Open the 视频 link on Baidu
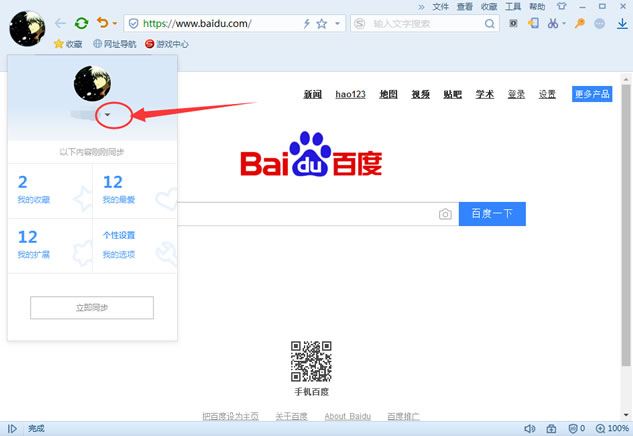 (x=420, y=94)
